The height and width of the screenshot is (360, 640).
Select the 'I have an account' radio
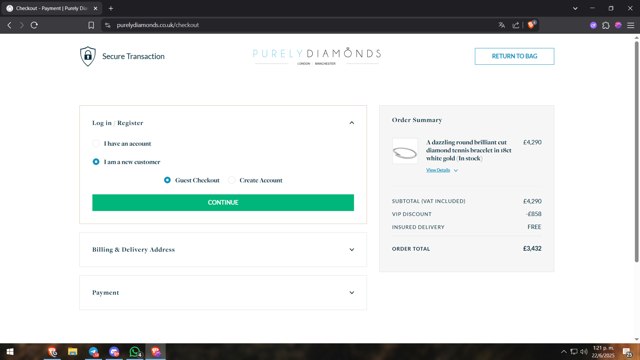[x=96, y=144]
